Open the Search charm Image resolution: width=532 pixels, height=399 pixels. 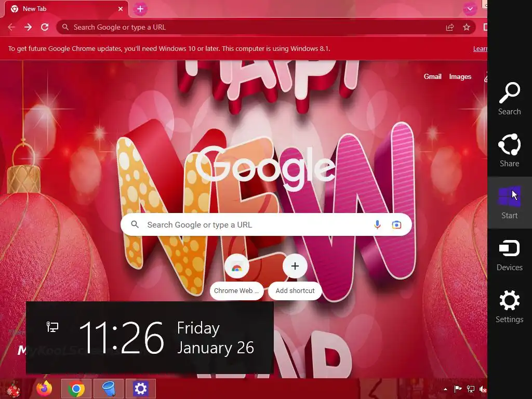(x=509, y=98)
